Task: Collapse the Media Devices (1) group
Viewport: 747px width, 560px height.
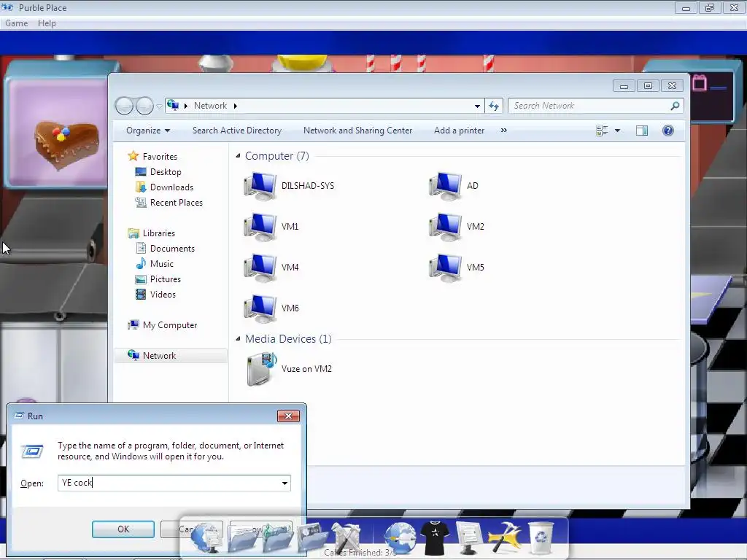Action: 238,338
